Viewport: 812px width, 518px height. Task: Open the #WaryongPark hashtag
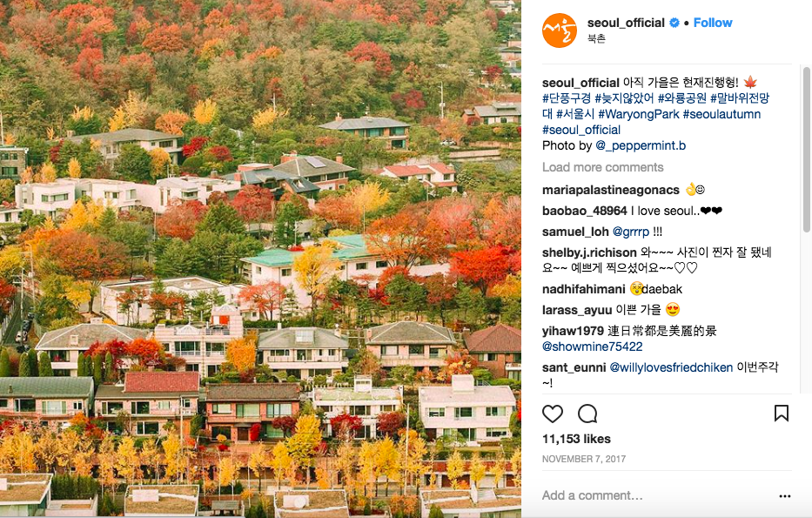[x=638, y=114]
